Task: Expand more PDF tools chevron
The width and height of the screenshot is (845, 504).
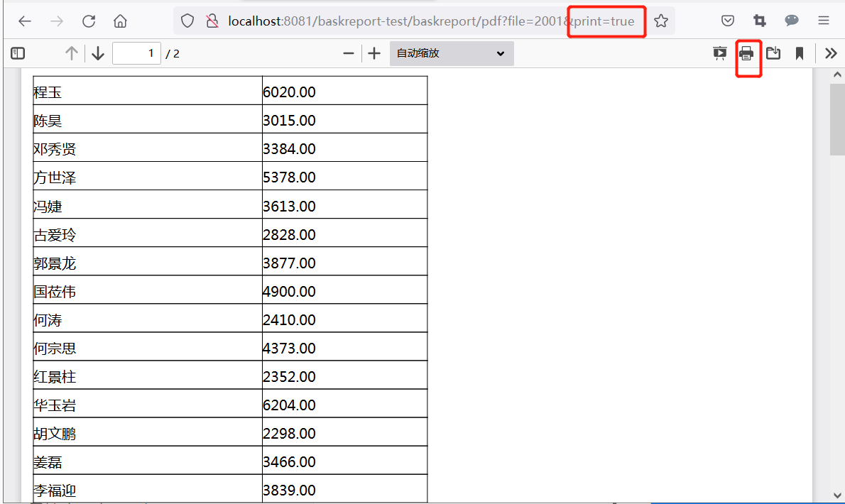Action: [x=831, y=53]
